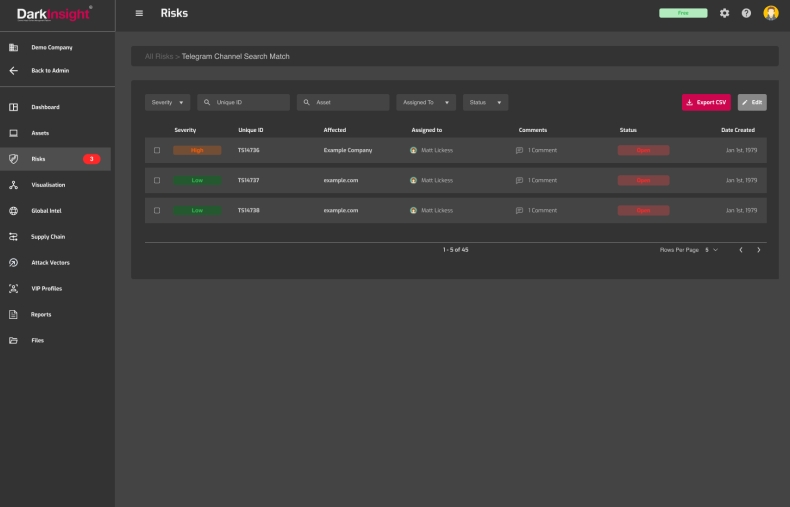Image resolution: width=790 pixels, height=507 pixels.
Task: Click the Export CSV button
Action: point(706,102)
